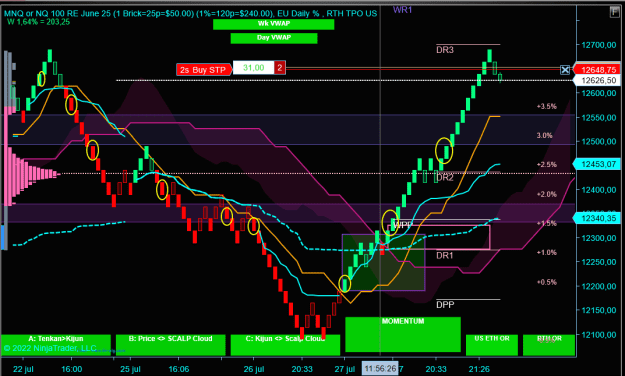Click the DR1 pivot level label
The image size is (625, 376).
pyautogui.click(x=445, y=255)
